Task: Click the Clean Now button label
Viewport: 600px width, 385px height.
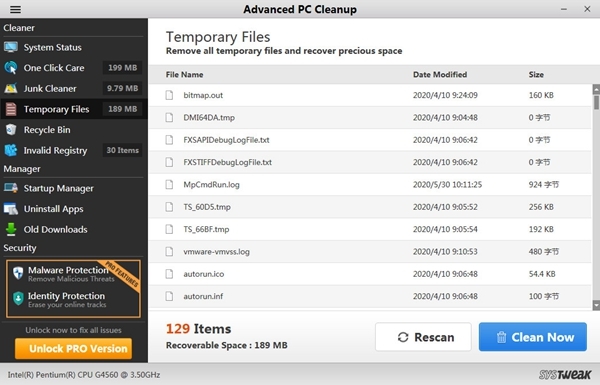Action: click(543, 337)
